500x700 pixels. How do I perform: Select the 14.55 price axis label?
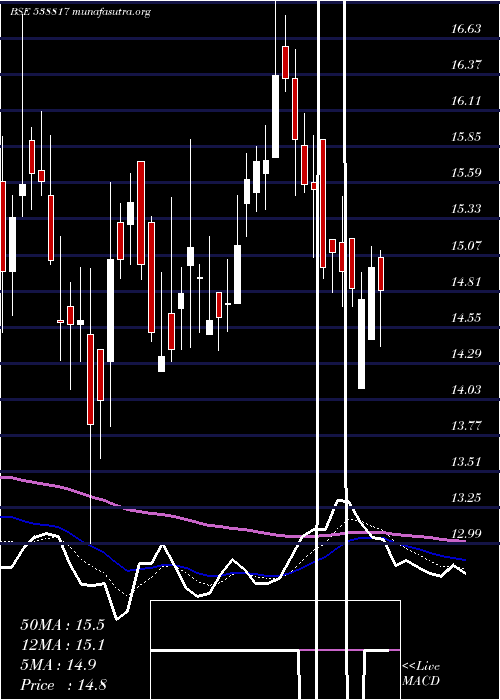(x=466, y=318)
